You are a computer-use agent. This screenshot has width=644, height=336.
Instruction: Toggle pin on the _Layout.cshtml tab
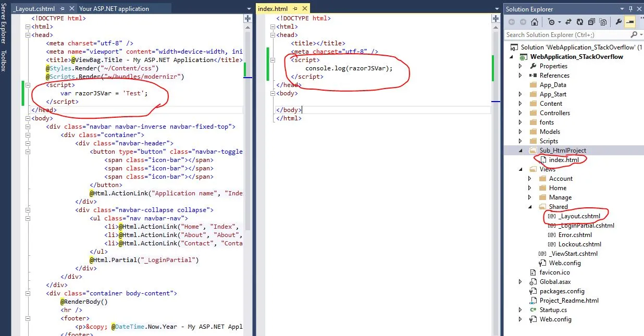pos(61,9)
